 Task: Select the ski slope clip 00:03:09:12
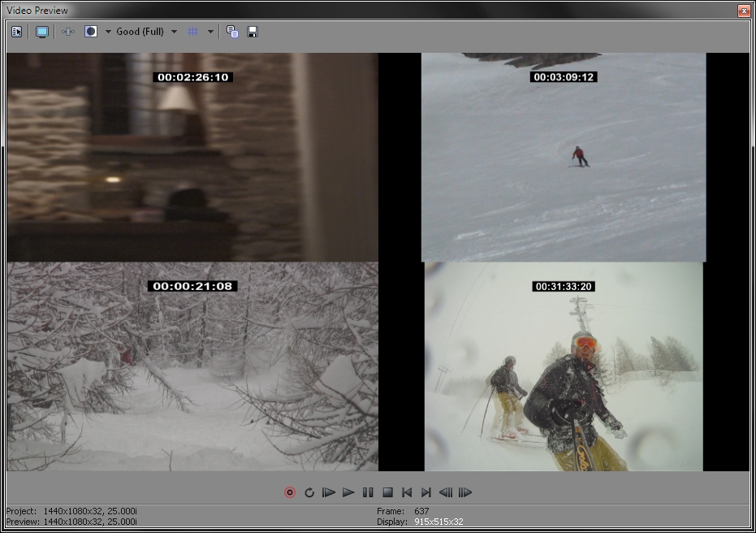coord(564,158)
